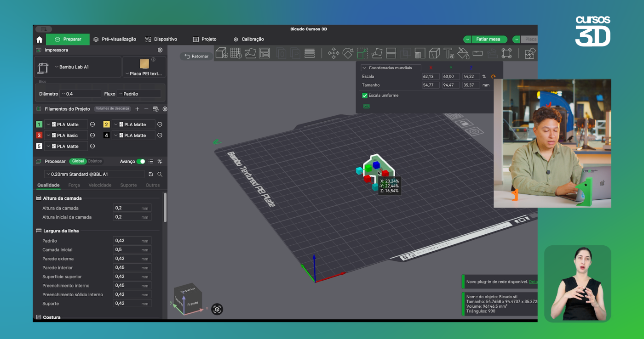
Task: Save the process preset disk icon
Action: [151, 175]
